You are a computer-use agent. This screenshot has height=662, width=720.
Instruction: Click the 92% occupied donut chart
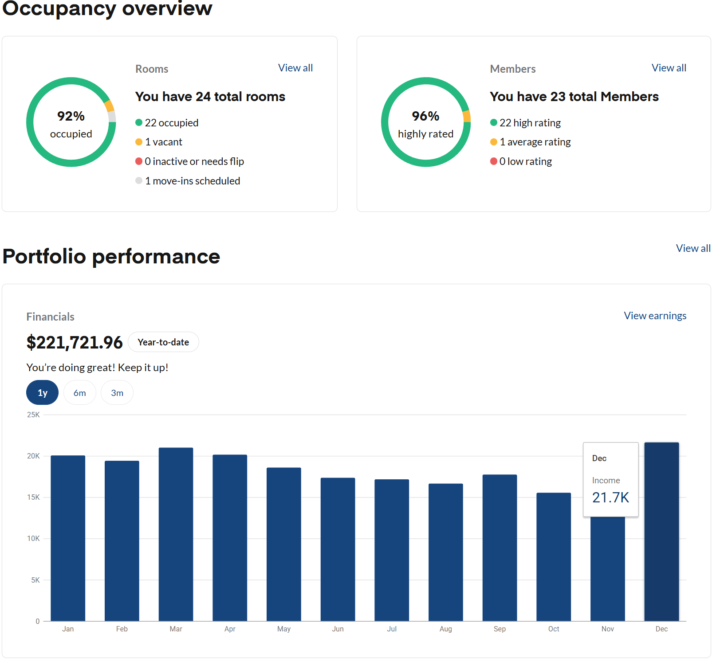71,124
